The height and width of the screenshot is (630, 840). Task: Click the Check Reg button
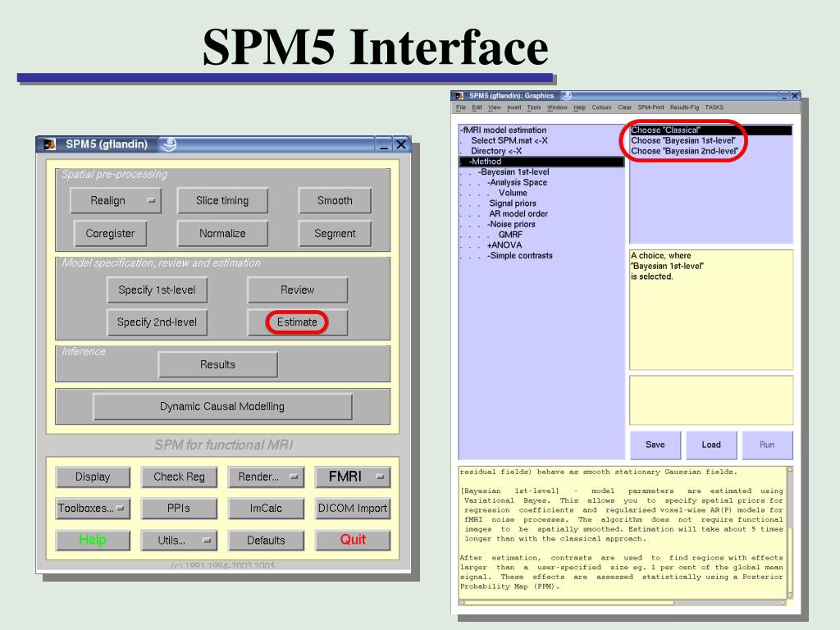[x=179, y=477]
